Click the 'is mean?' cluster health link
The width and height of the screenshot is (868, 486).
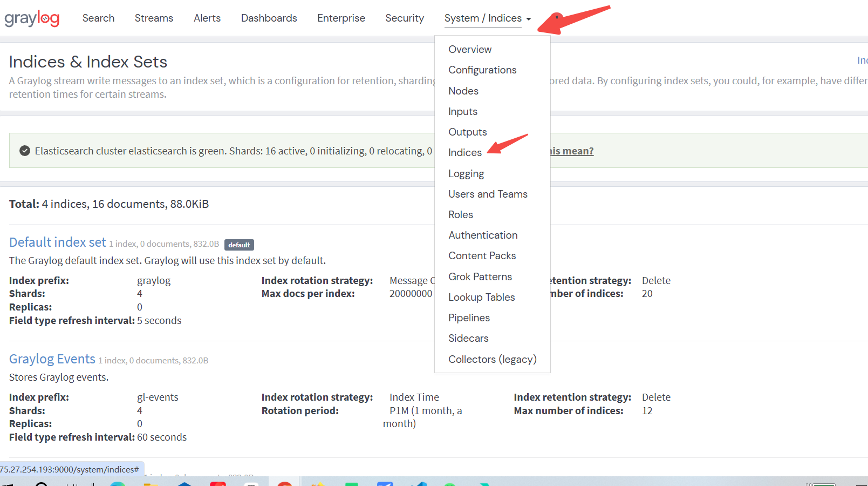point(572,151)
